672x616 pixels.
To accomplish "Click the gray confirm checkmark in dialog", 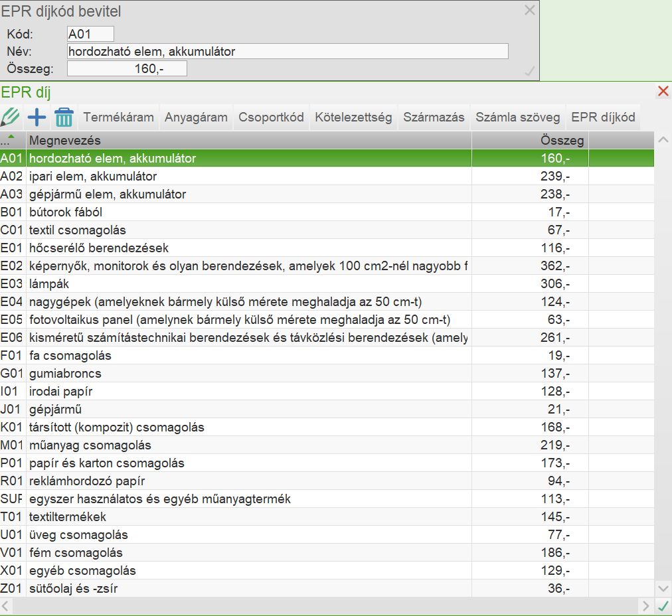I will click(529, 71).
